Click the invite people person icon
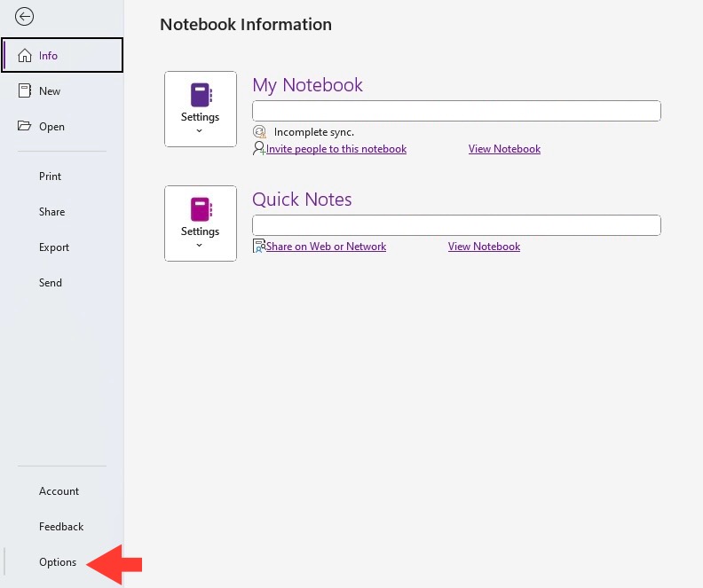Screen dimensions: 703x588 (259, 148)
